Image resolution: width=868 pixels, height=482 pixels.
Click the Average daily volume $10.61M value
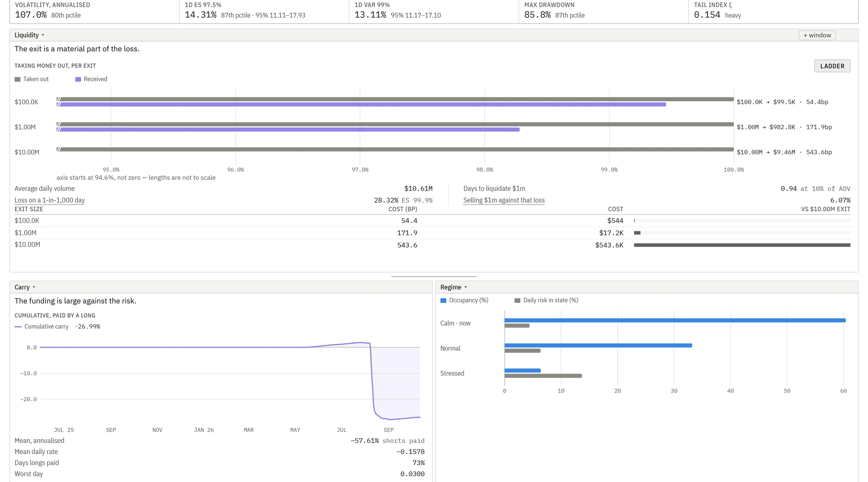tap(418, 189)
